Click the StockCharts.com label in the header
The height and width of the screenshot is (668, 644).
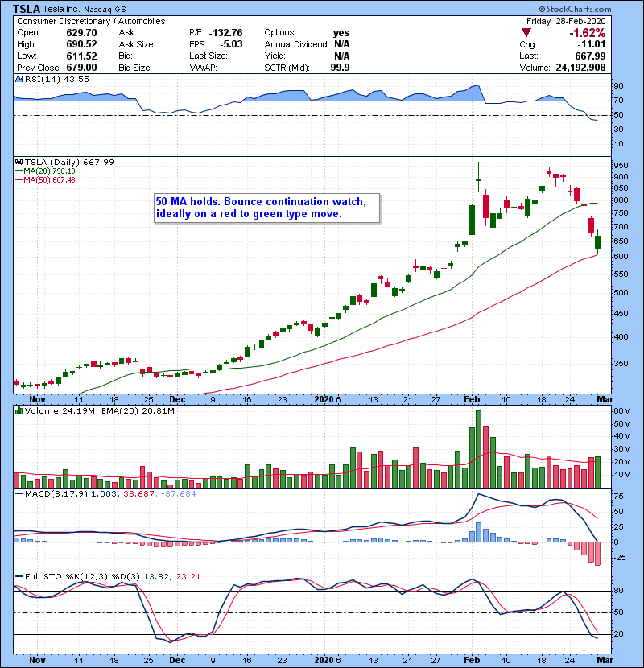pos(575,9)
